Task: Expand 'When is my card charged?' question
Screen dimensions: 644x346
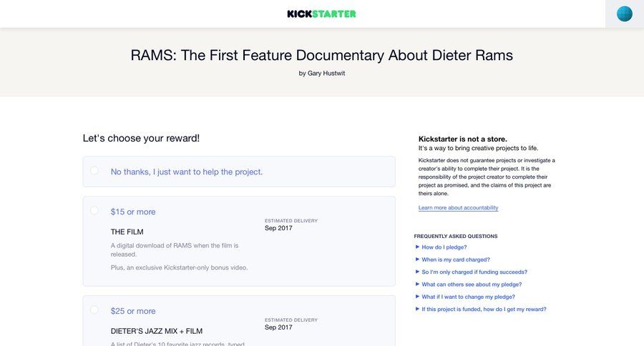Action: coord(455,259)
